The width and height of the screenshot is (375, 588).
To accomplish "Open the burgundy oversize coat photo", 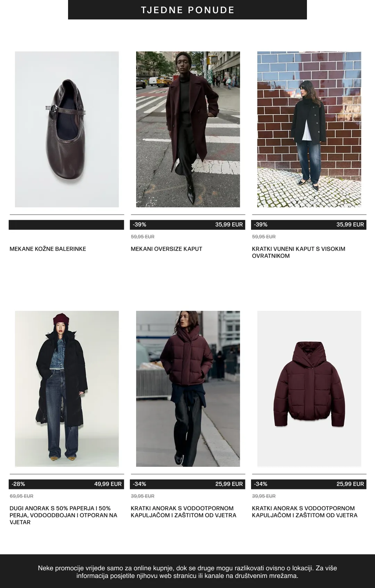I will point(188,130).
